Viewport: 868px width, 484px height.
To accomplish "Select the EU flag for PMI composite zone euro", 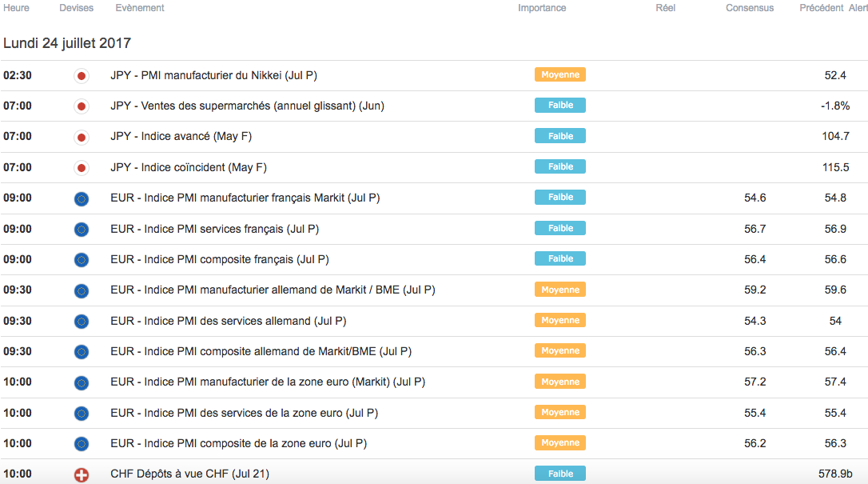I will tap(81, 444).
